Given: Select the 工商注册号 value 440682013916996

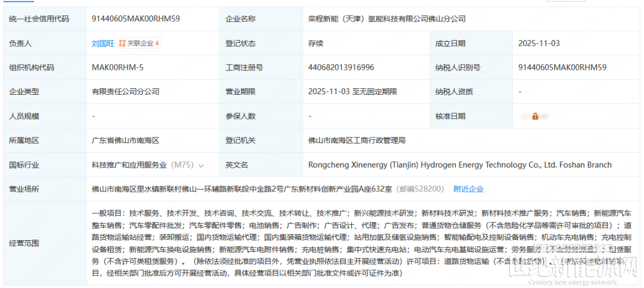Looking at the screenshot, I should pyautogui.click(x=341, y=67).
